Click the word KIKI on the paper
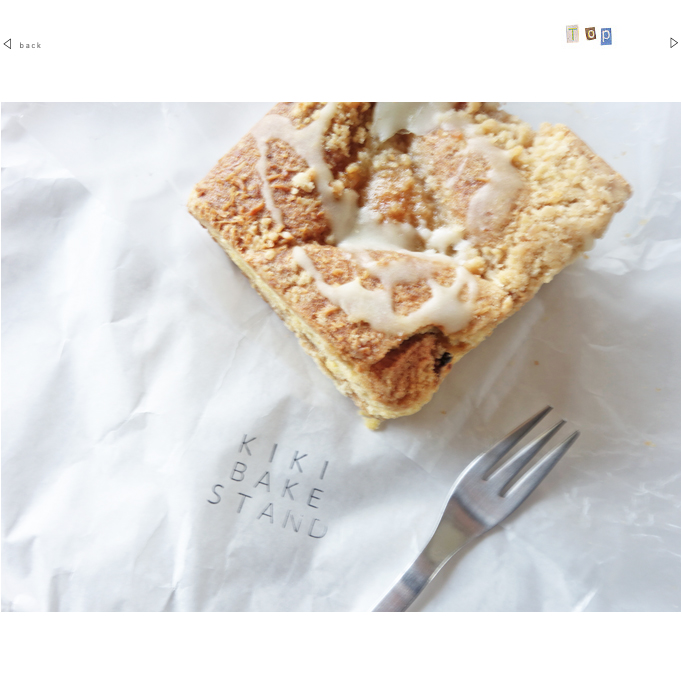This screenshot has height=681, width=681. [285, 457]
